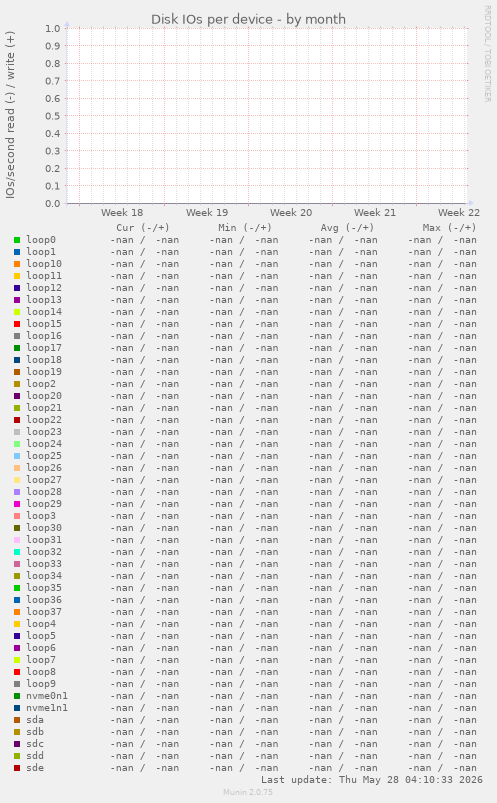Screen dimensions: 497x803
Task: Select the loop28 legend label
Action: (x=44, y=492)
